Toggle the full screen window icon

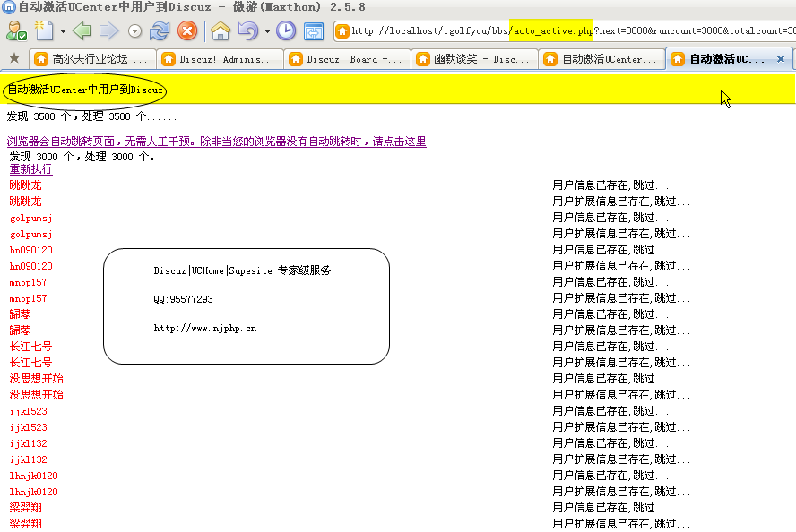coord(314,31)
